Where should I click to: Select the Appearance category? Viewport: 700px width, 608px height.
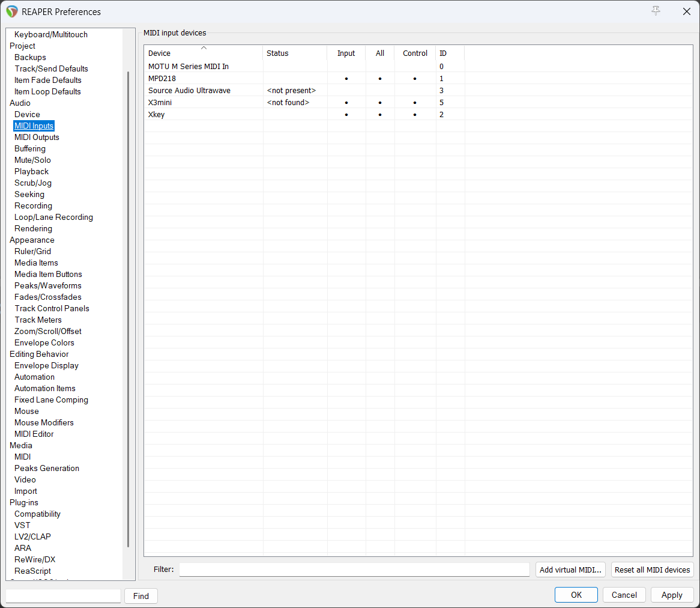pos(32,240)
